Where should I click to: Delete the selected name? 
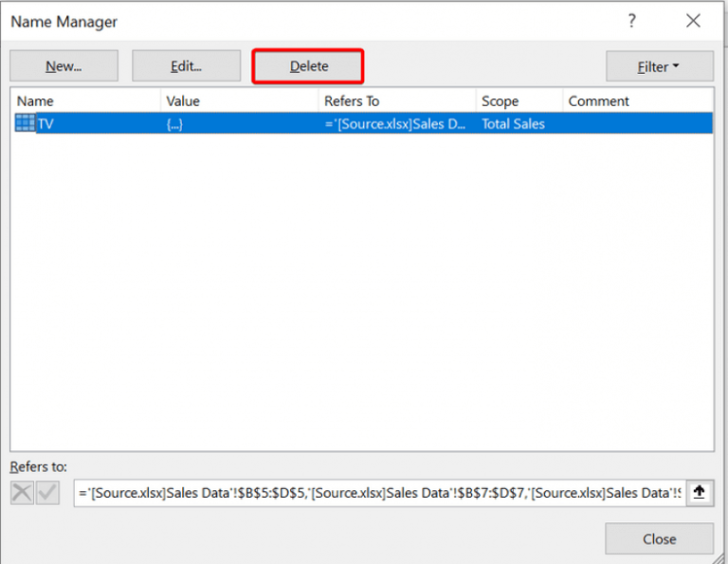(308, 66)
